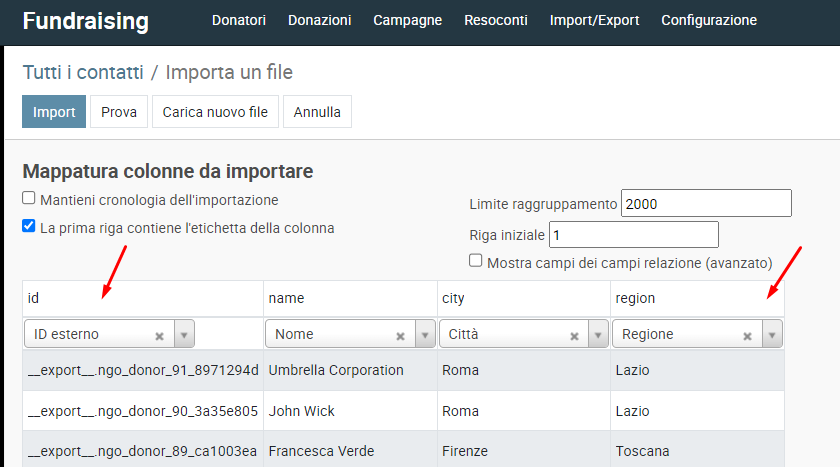Go to Import/Export menu
The width and height of the screenshot is (840, 467).
click(x=594, y=20)
